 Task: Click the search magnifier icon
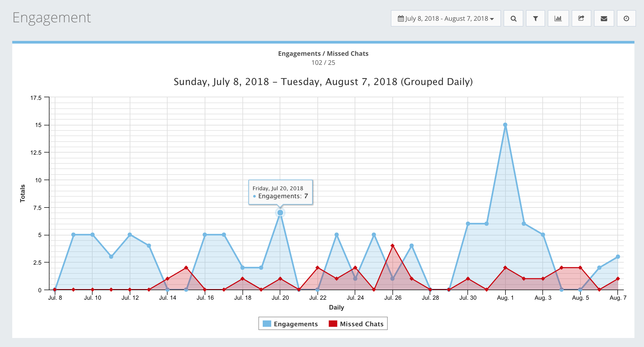pos(513,19)
